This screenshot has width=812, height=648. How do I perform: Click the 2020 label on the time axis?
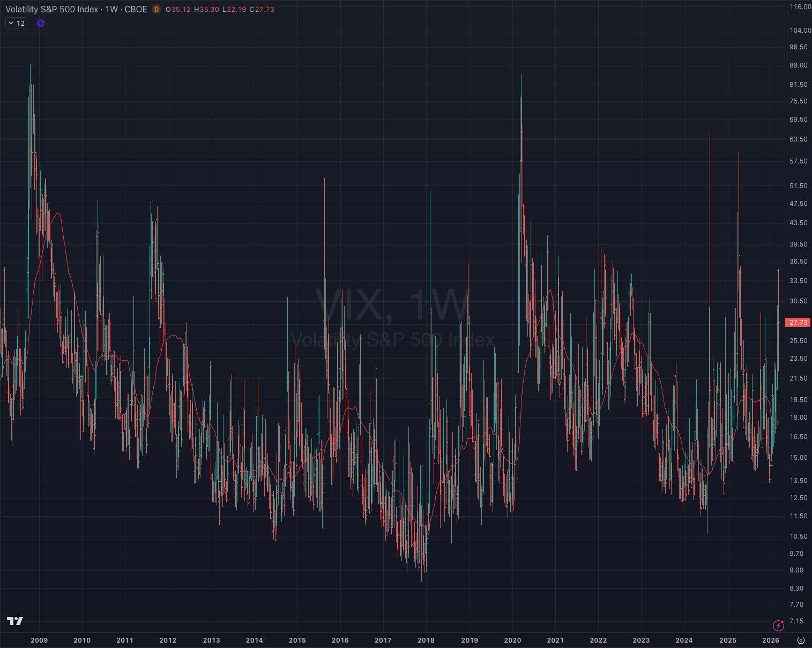512,640
